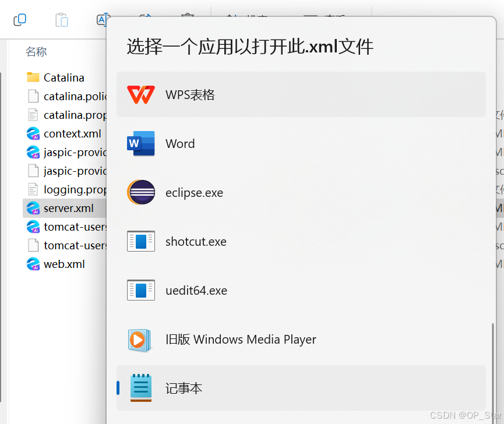Click the paste icon in Explorer toolbar
Viewport: 504px width, 424px height.
point(61,20)
